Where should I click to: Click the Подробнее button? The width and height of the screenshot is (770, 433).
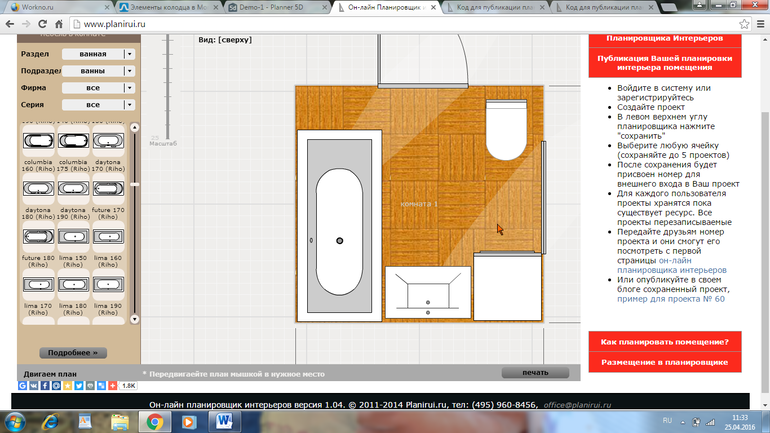point(73,353)
